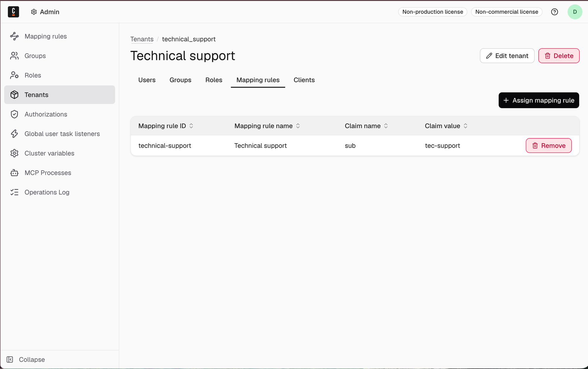Click the Non-commercial license badge
This screenshot has height=369, width=588.
coord(507,12)
